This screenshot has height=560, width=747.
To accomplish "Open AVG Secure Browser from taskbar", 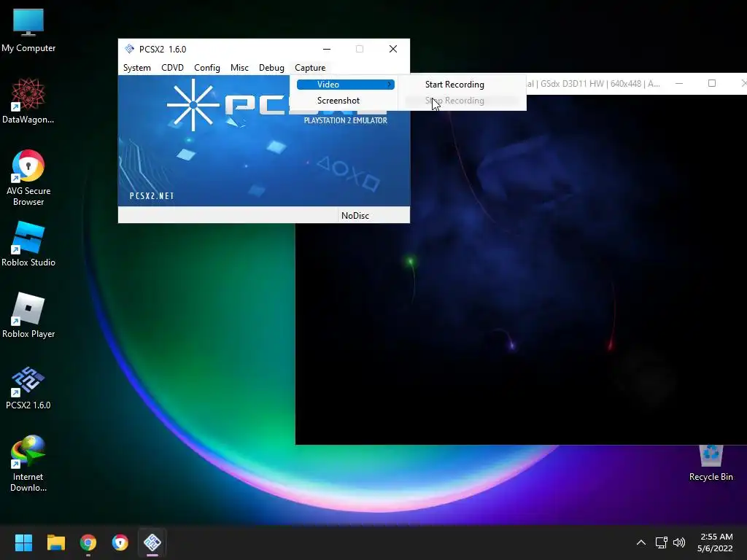I will 120,542.
